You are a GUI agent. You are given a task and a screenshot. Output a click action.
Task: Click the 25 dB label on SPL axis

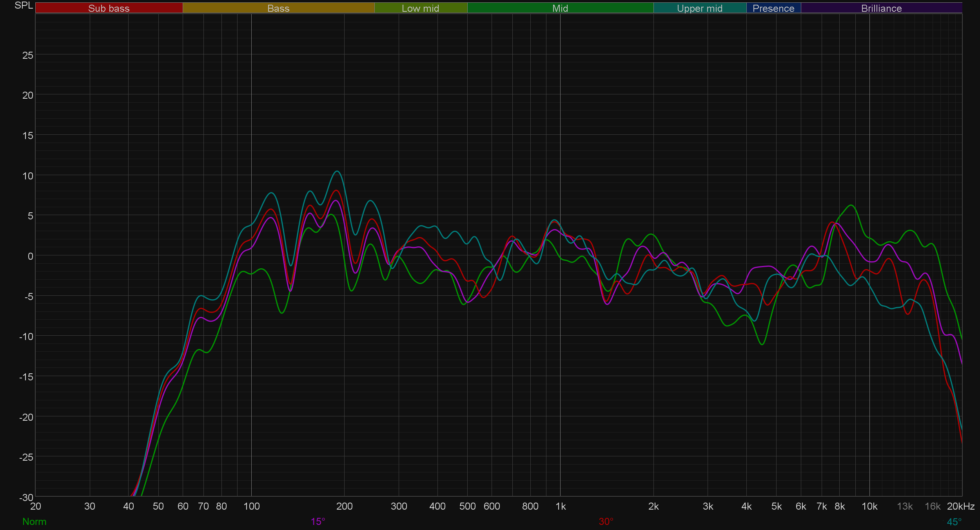coord(27,55)
